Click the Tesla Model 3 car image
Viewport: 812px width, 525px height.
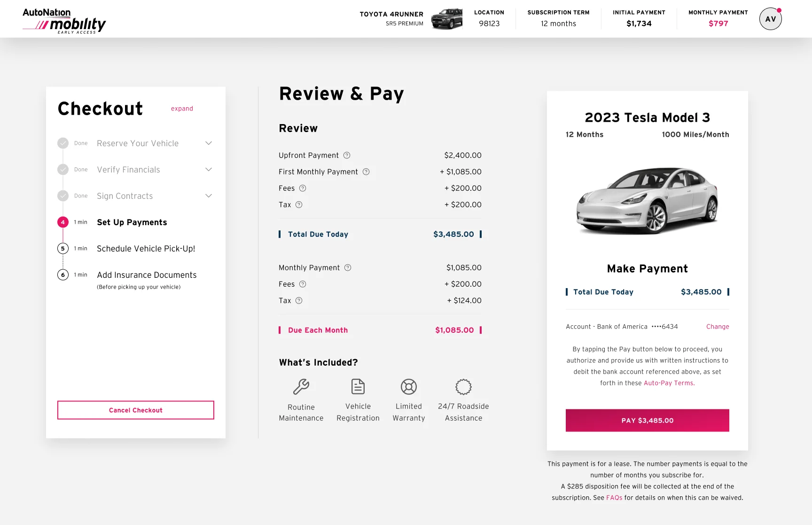point(648,201)
